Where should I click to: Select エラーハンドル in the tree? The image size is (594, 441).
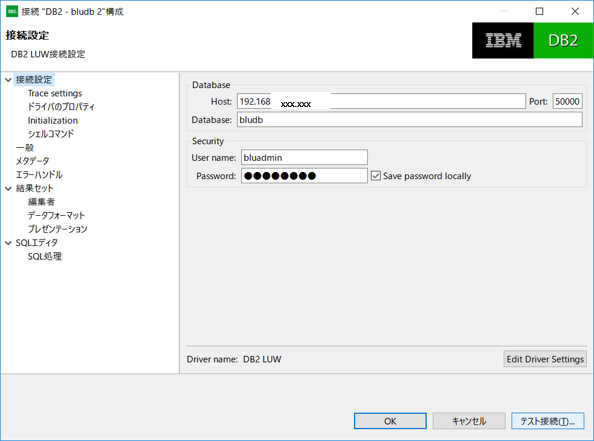click(x=39, y=175)
